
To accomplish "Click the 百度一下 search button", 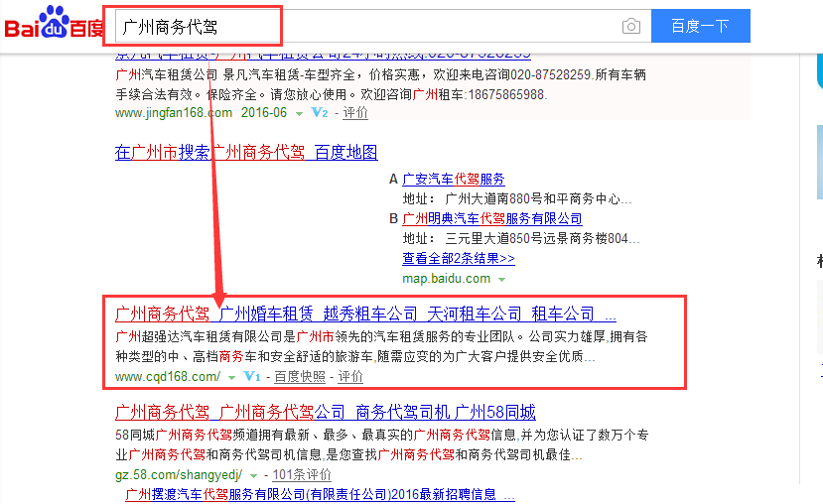I will coord(700,26).
